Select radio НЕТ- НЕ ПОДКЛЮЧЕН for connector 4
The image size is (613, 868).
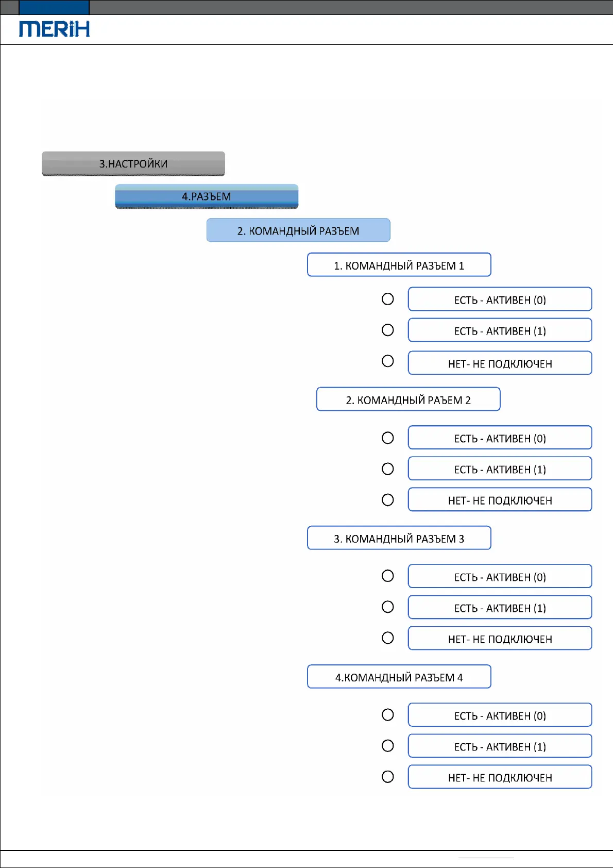coord(388,776)
